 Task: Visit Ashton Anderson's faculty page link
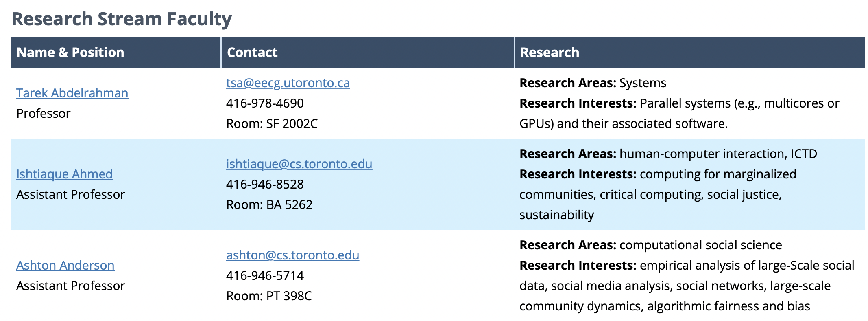pyautogui.click(x=65, y=265)
